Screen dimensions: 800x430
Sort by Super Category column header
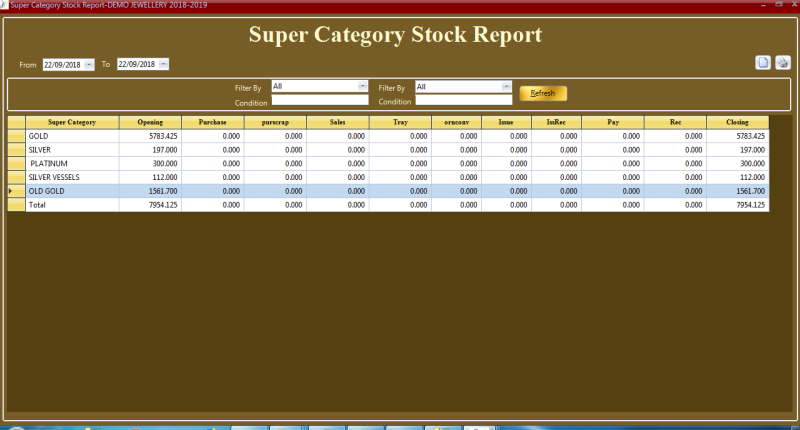72,122
